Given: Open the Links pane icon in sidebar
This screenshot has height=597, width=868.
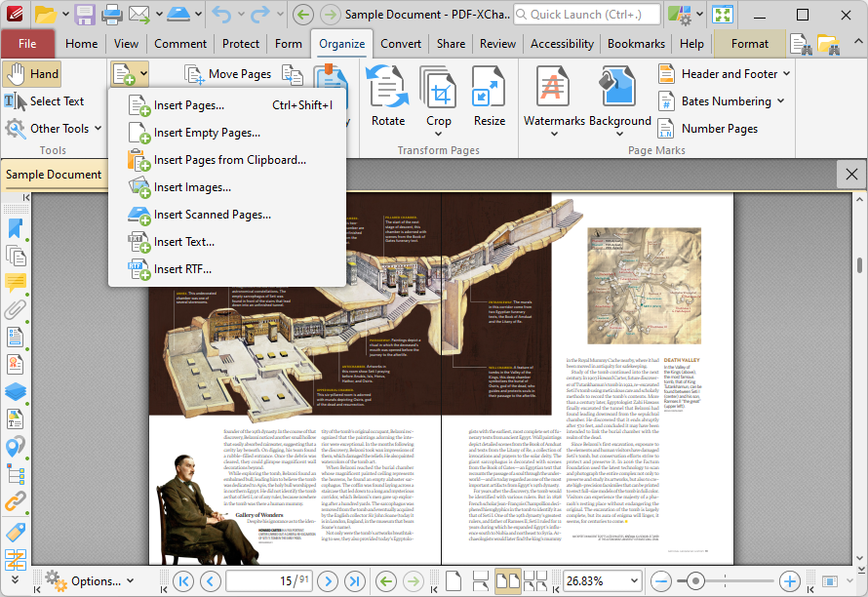Looking at the screenshot, I should (x=16, y=501).
